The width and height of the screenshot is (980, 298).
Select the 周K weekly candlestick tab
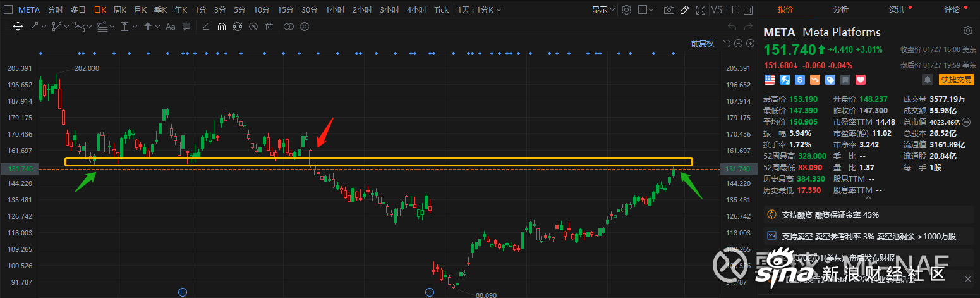click(x=120, y=9)
